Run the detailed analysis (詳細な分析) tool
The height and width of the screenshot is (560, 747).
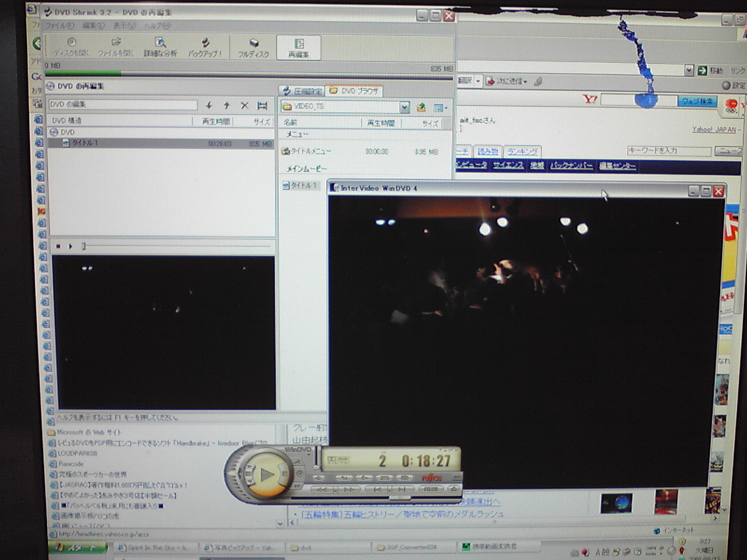160,46
